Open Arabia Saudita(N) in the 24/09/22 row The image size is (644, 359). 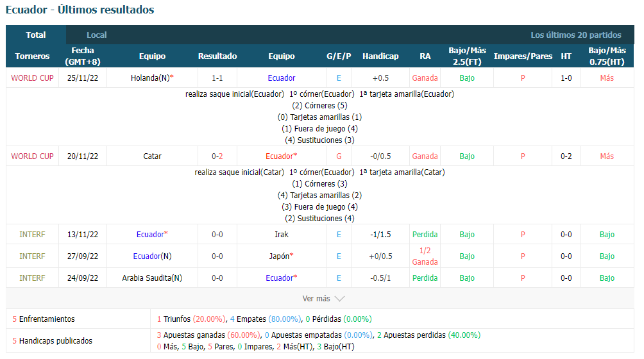[x=152, y=278]
